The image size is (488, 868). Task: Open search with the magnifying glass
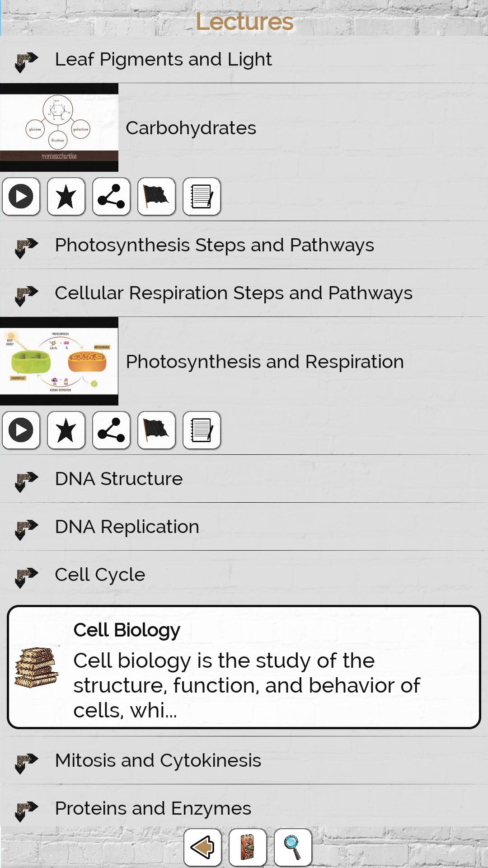[293, 847]
